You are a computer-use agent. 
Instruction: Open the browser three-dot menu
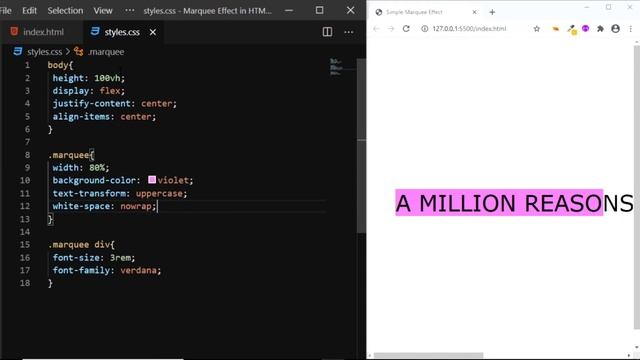[631, 29]
